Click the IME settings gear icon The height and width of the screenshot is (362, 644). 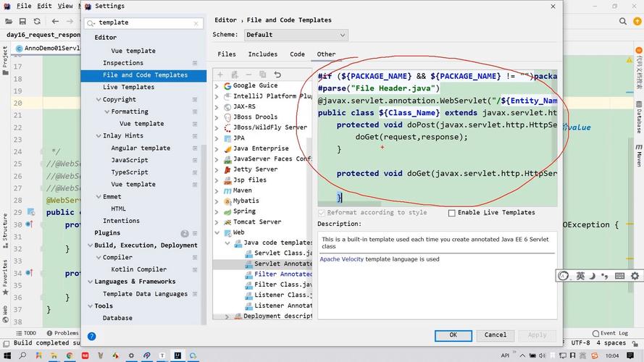pos(635,276)
